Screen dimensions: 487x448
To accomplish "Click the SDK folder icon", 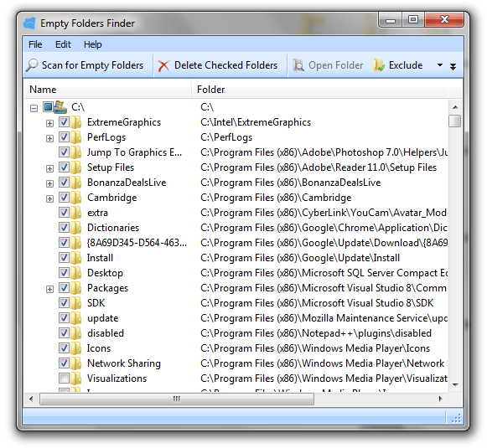I will point(75,303).
